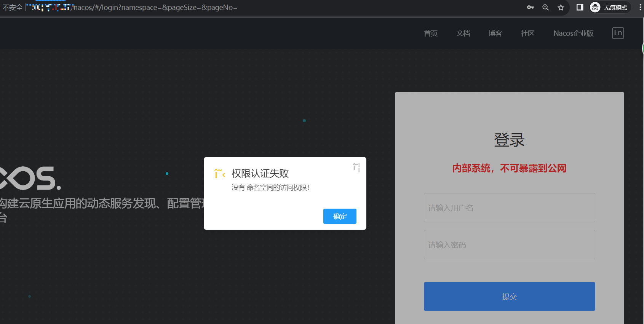Open the 文档 nav item
Viewport: 644px width, 324px height.
click(x=463, y=34)
